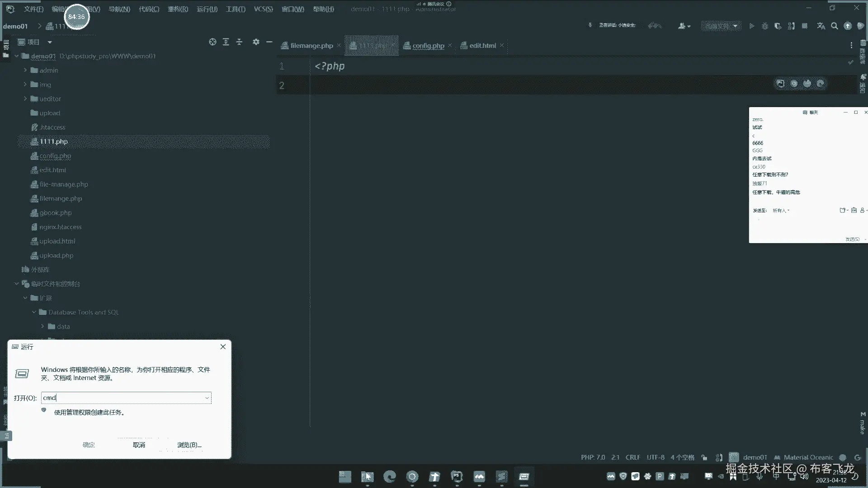This screenshot has height=488, width=868.
Task: Click the locate target icon in Project panel
Action: 212,42
